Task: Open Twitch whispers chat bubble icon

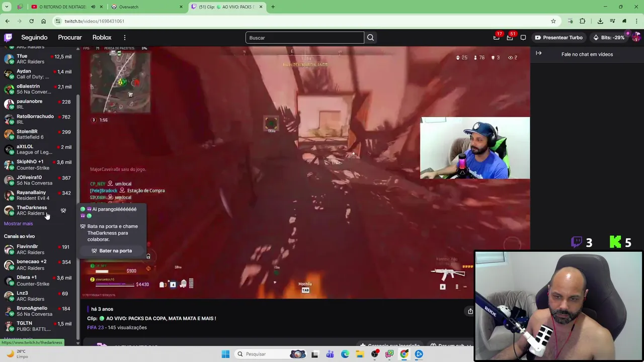Action: coord(523,38)
